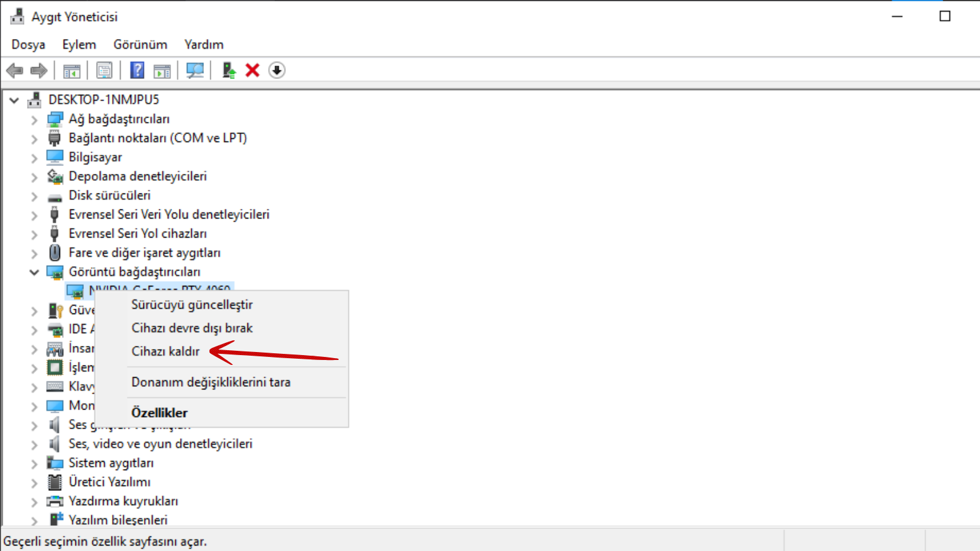980x551 pixels.
Task: Open Özellikler from the context menu
Action: (x=159, y=413)
